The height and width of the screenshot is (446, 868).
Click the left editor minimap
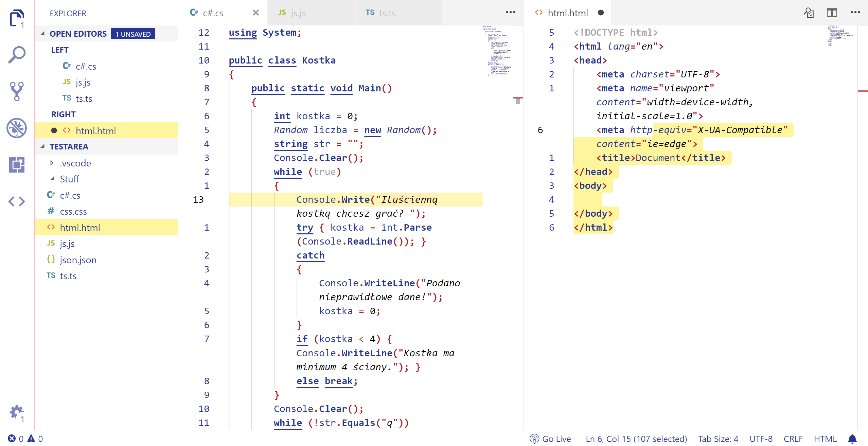496,51
